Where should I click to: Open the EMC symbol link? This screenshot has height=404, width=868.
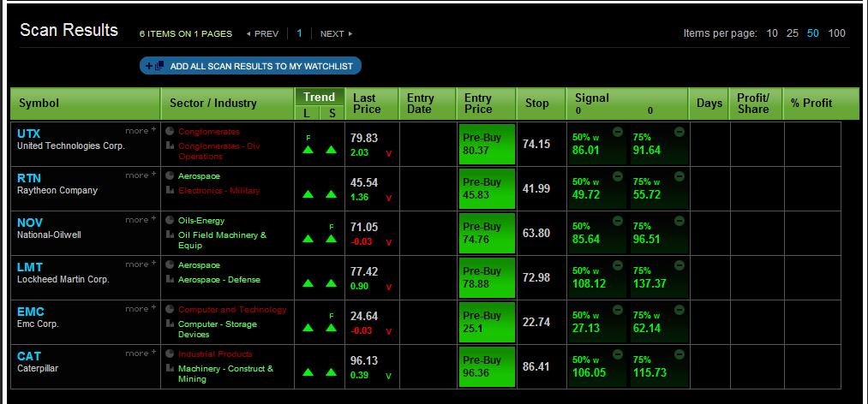(31, 312)
